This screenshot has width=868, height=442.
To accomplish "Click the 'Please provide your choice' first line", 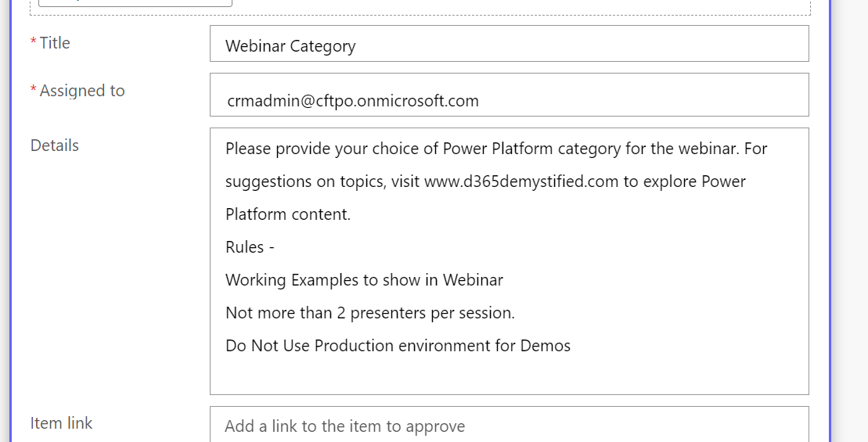I will [x=496, y=149].
